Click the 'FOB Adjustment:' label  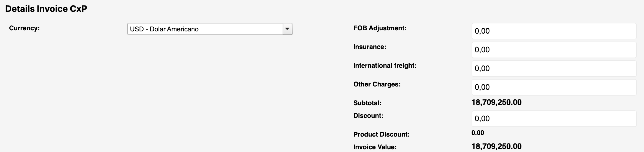click(380, 28)
